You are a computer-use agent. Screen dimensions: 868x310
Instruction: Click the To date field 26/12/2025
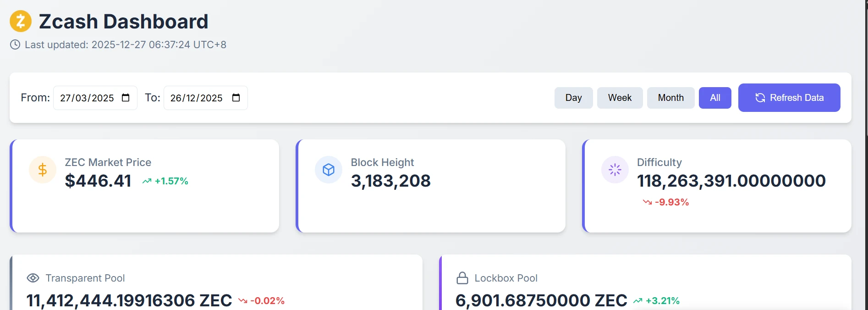(x=206, y=98)
